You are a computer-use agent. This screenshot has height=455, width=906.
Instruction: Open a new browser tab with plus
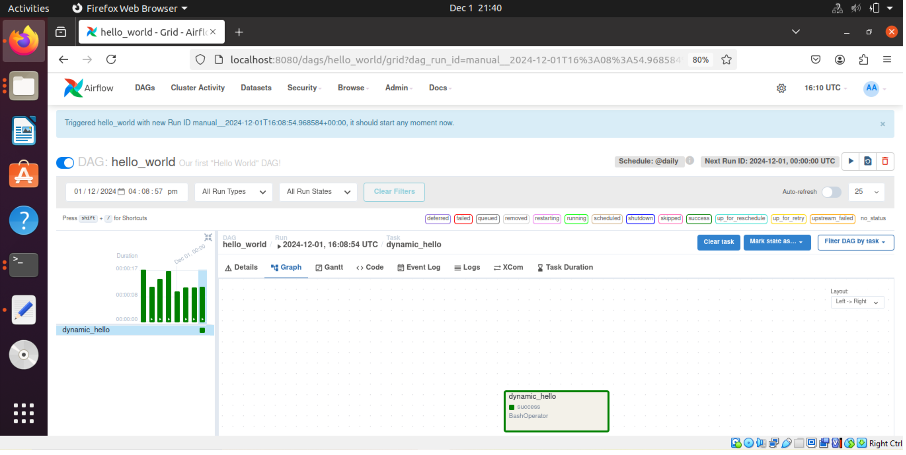point(239,32)
